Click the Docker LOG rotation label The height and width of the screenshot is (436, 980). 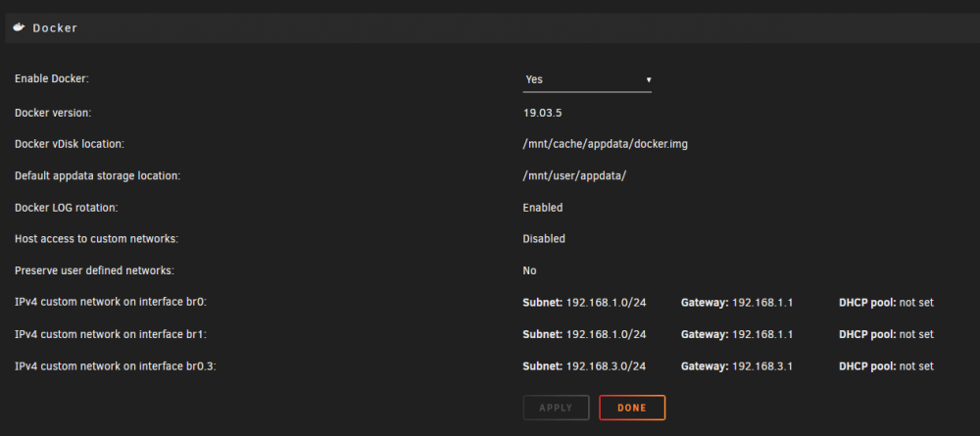pyautogui.click(x=67, y=208)
